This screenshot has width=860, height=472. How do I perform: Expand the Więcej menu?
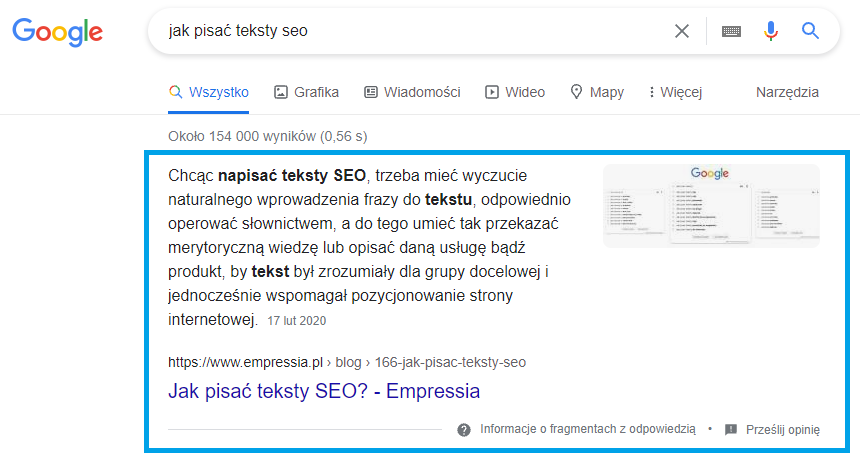click(x=675, y=92)
